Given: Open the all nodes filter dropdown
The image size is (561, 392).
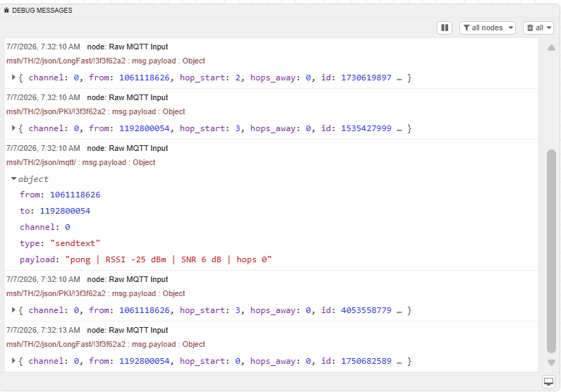Looking at the screenshot, I should coord(488,27).
